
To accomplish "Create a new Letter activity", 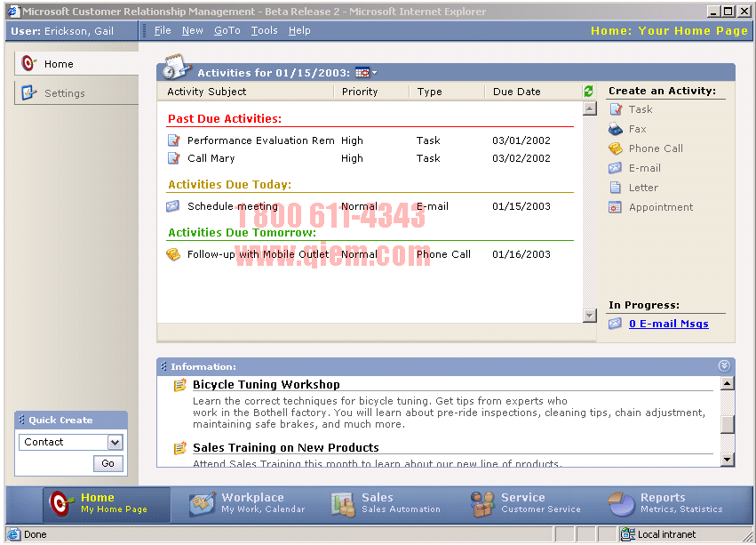I will pyautogui.click(x=643, y=188).
